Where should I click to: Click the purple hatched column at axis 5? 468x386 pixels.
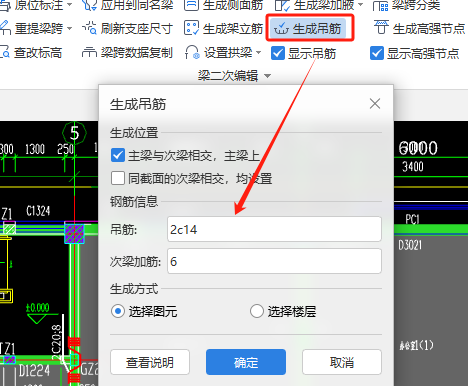74,233
